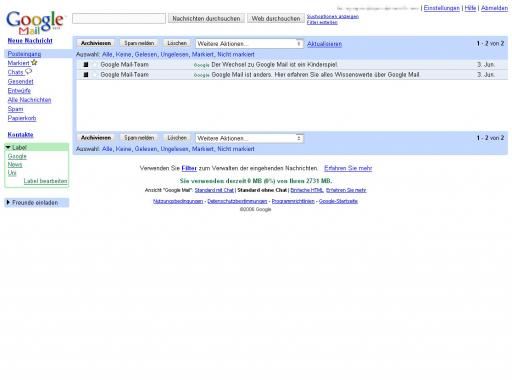Collapse the Label panel triangle
512x380 pixels.
(x=8, y=147)
